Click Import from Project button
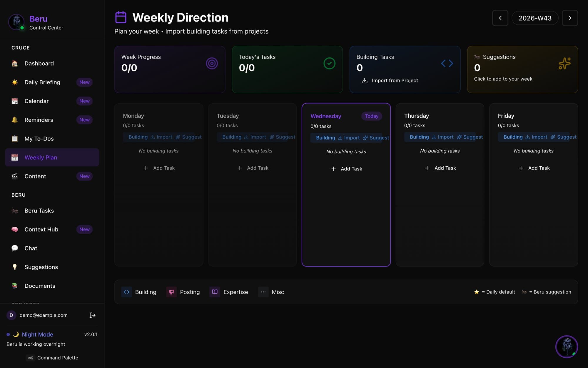Viewport: 588px width, 368px height. click(390, 80)
